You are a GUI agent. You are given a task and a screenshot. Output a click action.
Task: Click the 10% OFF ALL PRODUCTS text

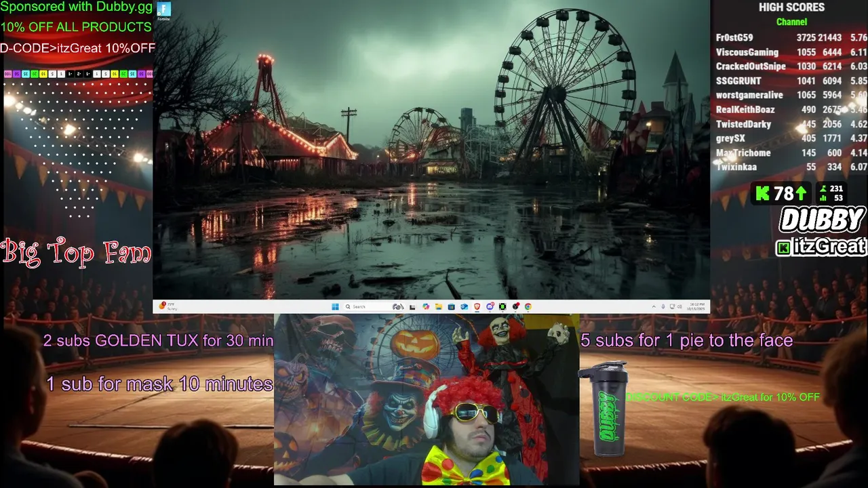coord(76,27)
